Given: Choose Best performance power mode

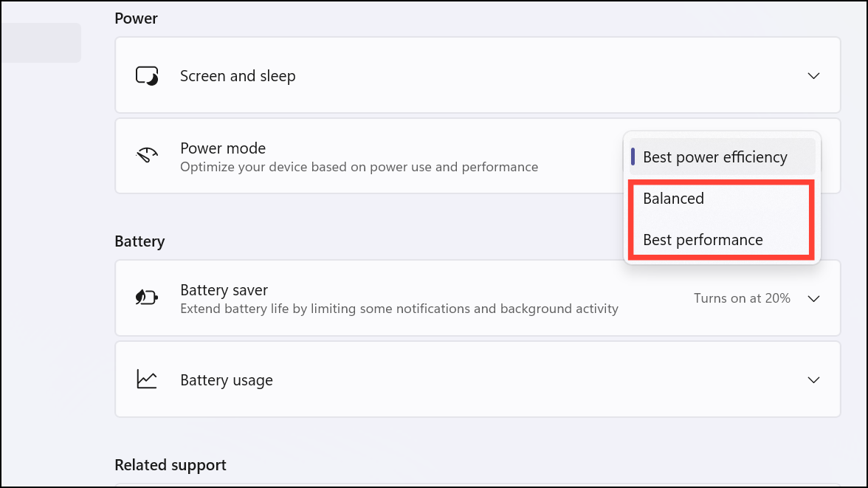Looking at the screenshot, I should [x=703, y=239].
